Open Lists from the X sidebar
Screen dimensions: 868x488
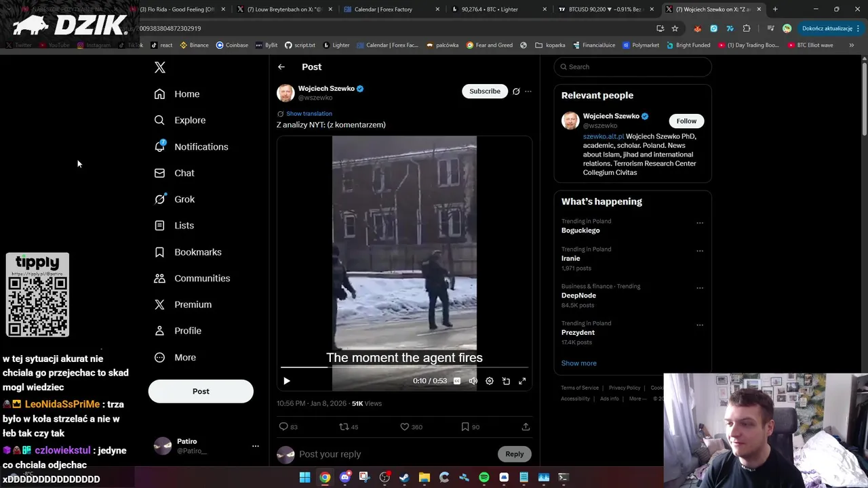(174, 226)
